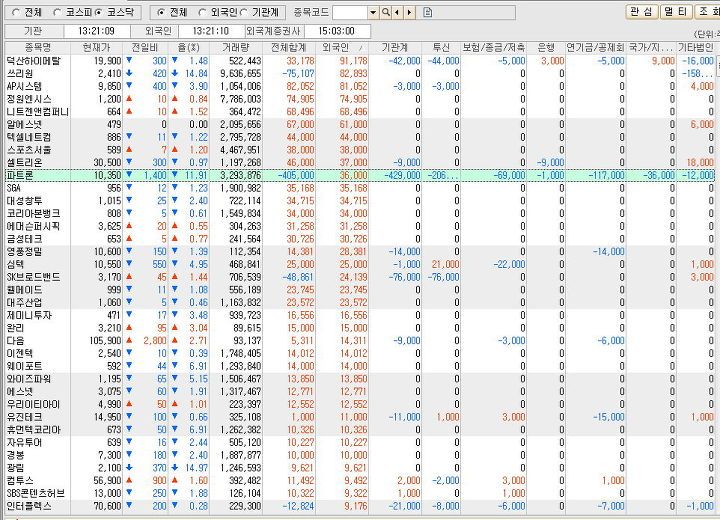Sort by the 전일비 column header
The image size is (720, 520).
[x=145, y=47]
